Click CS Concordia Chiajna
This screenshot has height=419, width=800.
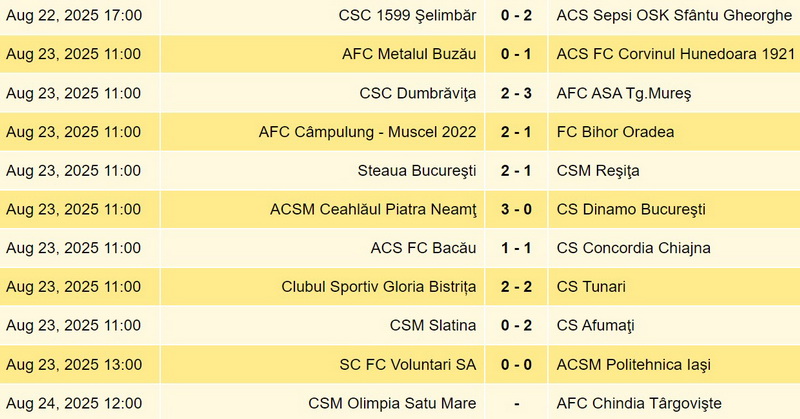[x=633, y=248]
